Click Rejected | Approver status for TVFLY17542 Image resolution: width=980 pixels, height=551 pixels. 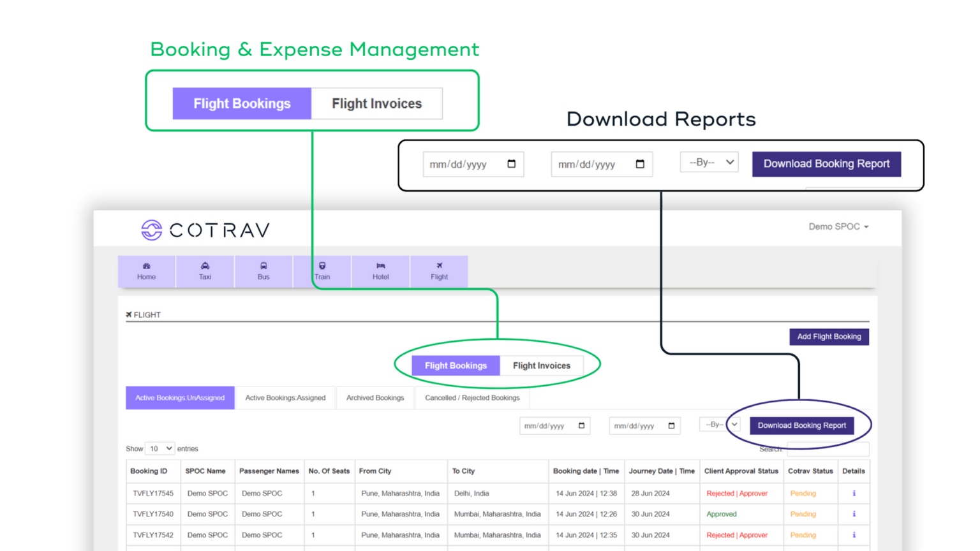coord(737,535)
